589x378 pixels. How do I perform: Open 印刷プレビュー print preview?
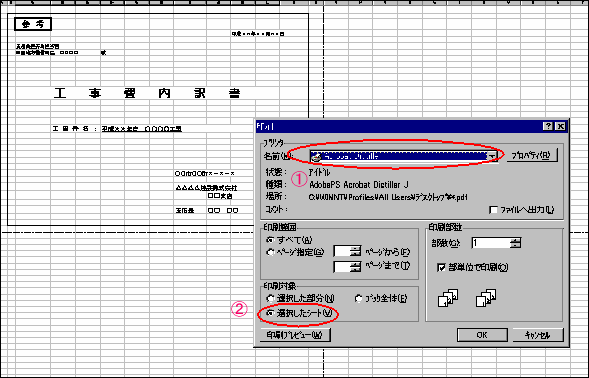point(295,335)
